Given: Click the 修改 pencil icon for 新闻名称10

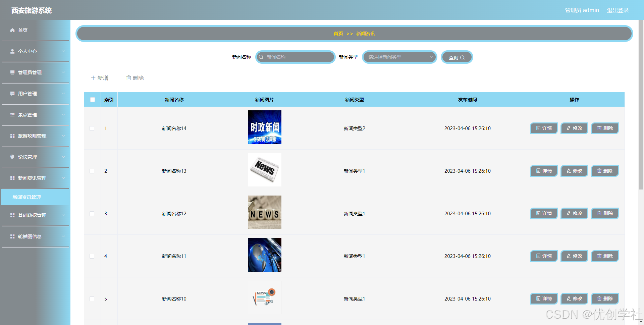Looking at the screenshot, I should 569,299.
